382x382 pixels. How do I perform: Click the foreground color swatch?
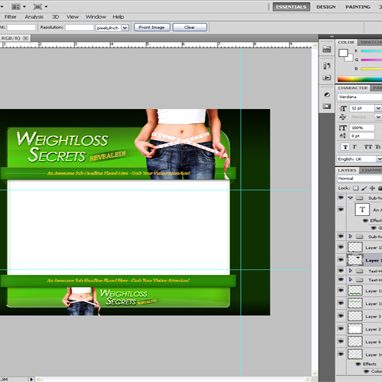(x=343, y=53)
